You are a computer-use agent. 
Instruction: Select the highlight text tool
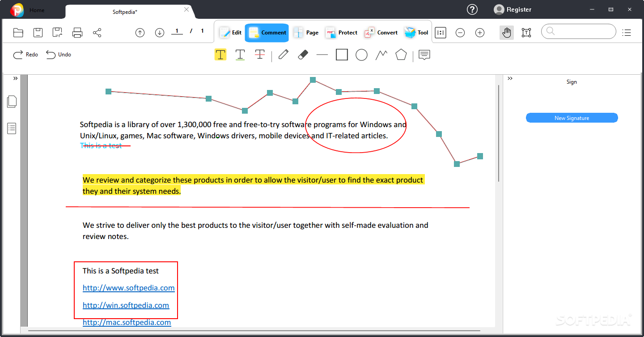point(220,55)
